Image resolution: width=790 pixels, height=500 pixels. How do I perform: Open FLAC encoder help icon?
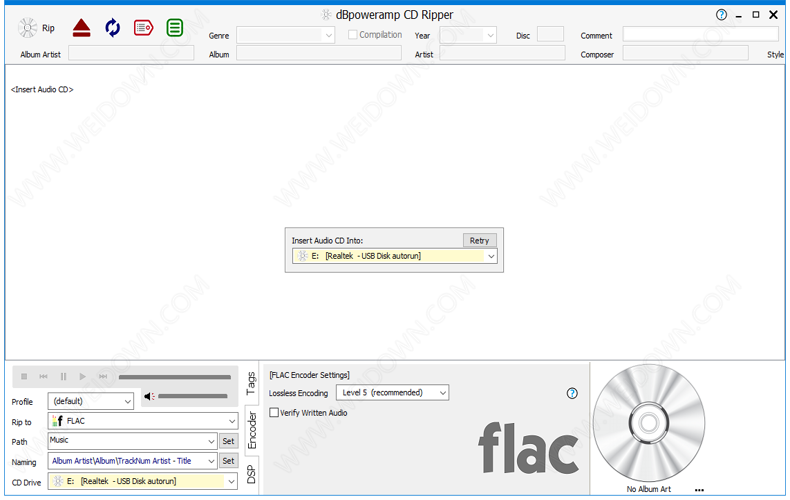572,393
